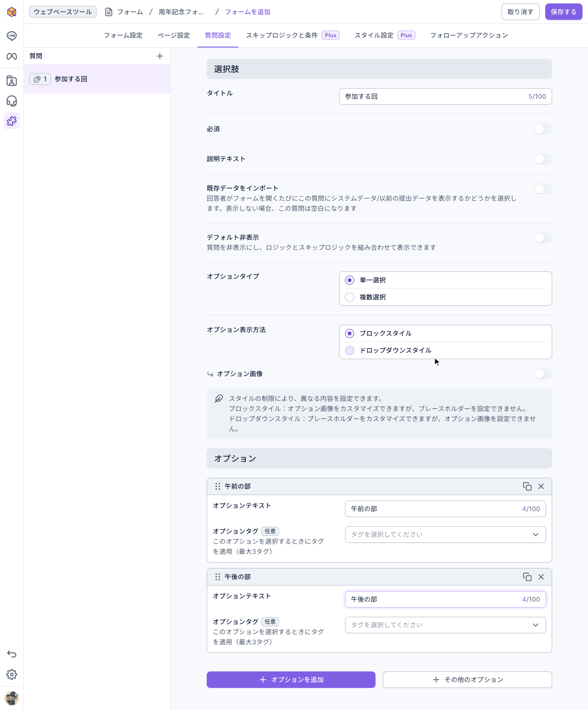Open the LINE chat icon in sidebar
Screen dimensions: 588x710
[11, 36]
